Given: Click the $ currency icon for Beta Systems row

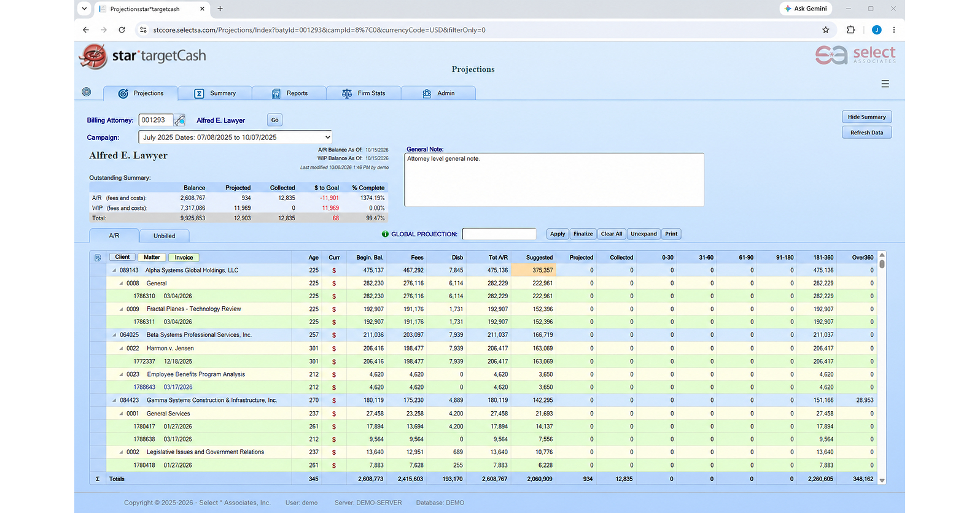Looking at the screenshot, I should pos(334,335).
